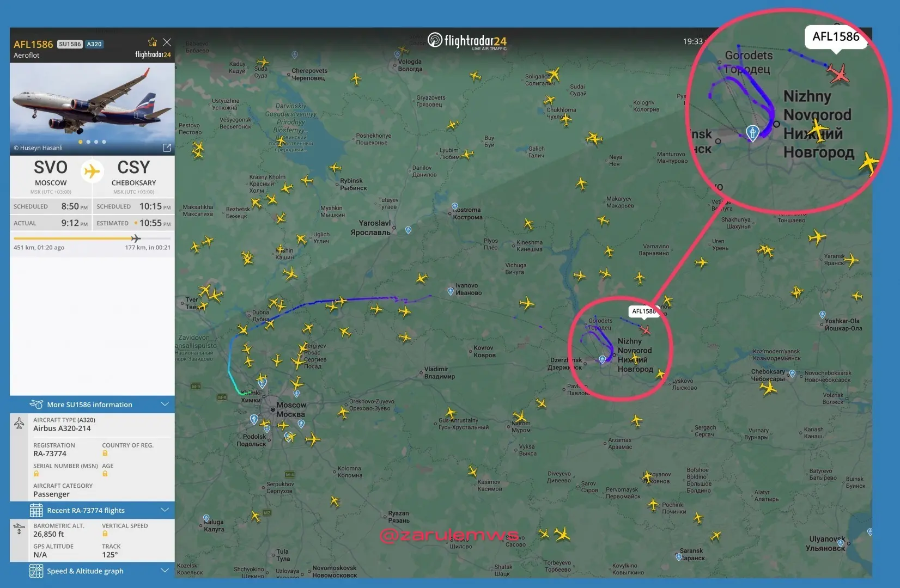Open the aircraft photo in external link
Screen dimensions: 900x588
tap(167, 148)
